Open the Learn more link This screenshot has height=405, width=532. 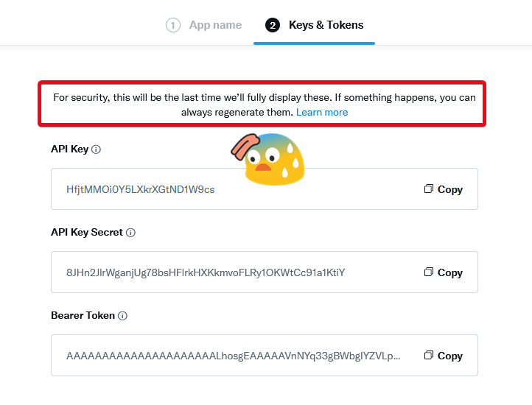(322, 113)
